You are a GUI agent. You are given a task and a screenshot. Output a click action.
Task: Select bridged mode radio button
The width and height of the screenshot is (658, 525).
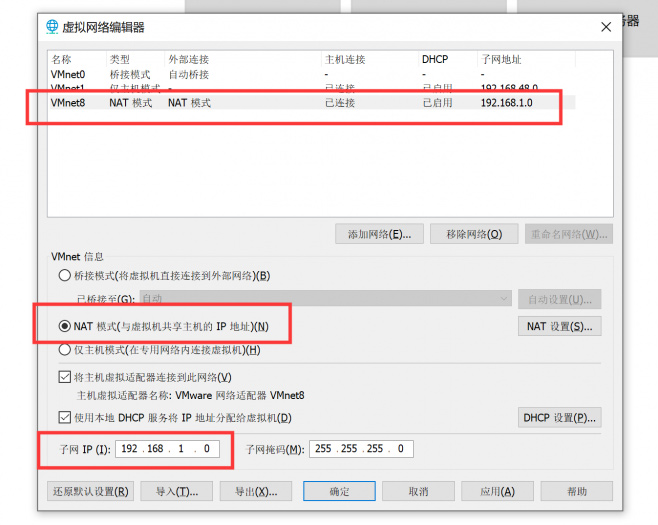[x=64, y=276]
